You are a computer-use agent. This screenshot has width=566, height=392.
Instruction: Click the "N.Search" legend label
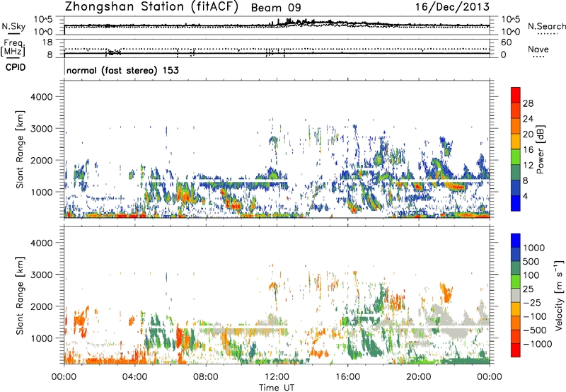546,26
